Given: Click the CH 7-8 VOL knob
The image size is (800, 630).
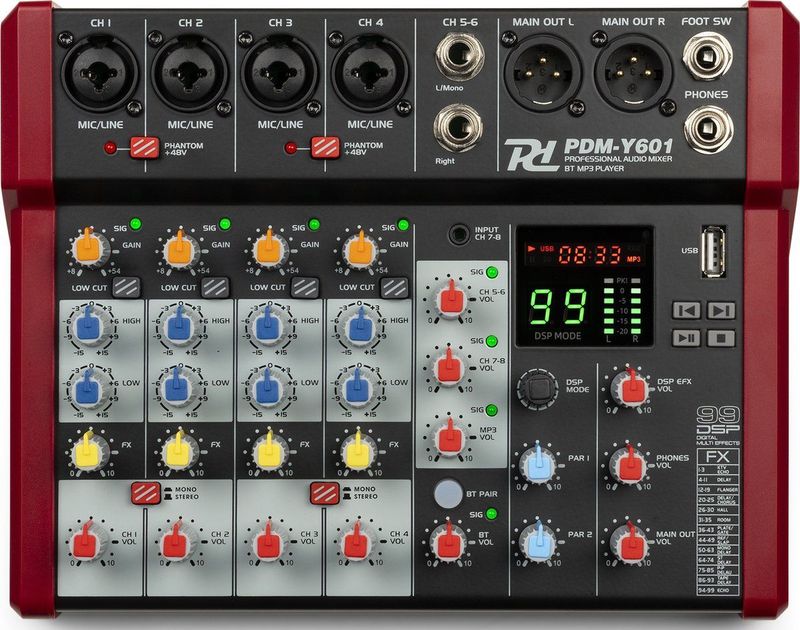Looking at the screenshot, I should [449, 368].
